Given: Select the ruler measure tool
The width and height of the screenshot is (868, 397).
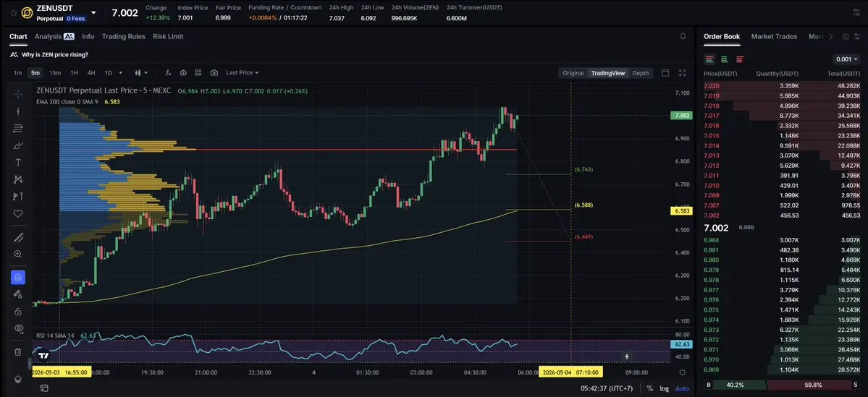Looking at the screenshot, I should (17, 237).
